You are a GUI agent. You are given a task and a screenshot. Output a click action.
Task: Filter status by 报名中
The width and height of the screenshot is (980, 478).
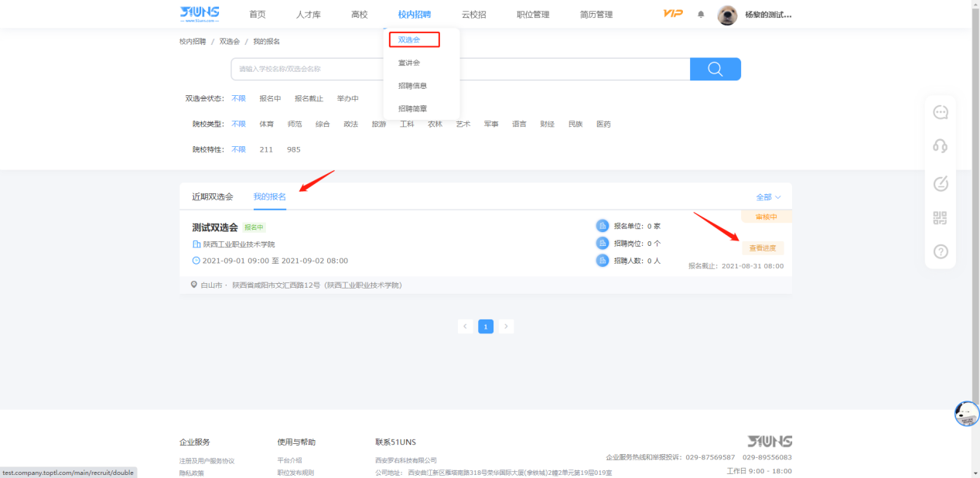click(x=270, y=99)
